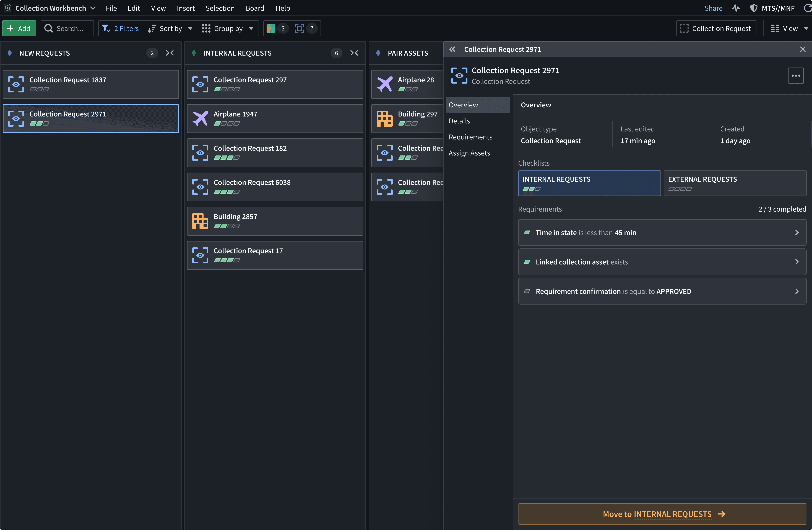Open the Sort by dropdown
This screenshot has width=812, height=530.
pyautogui.click(x=170, y=28)
